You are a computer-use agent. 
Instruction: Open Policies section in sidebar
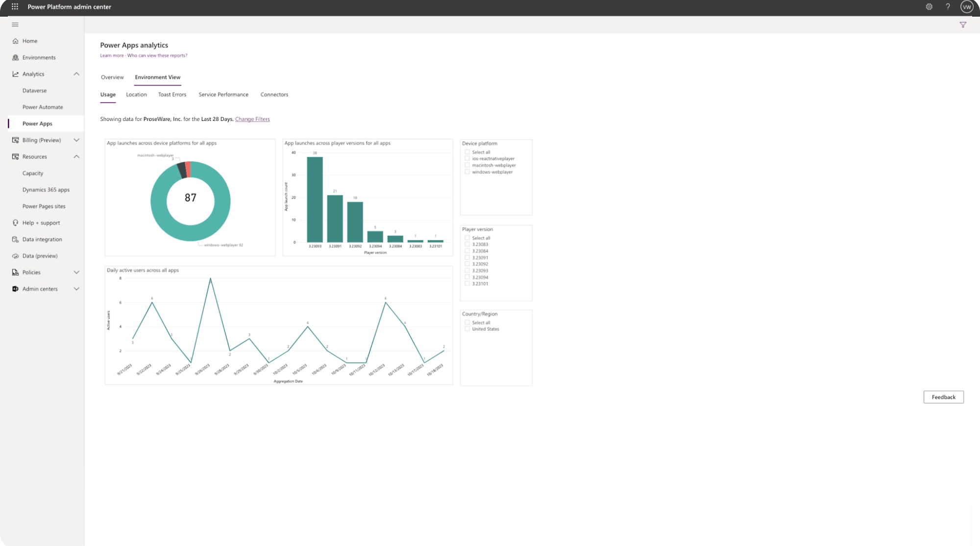pyautogui.click(x=45, y=272)
